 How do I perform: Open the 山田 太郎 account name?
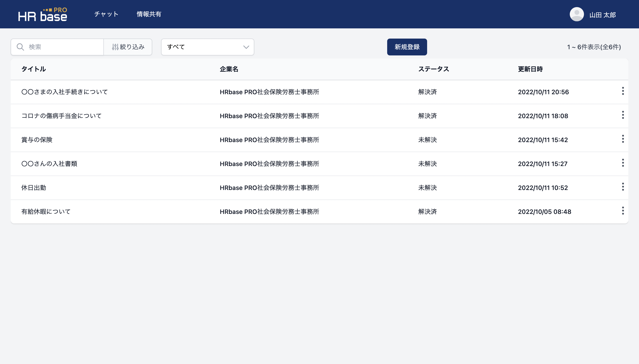click(602, 15)
